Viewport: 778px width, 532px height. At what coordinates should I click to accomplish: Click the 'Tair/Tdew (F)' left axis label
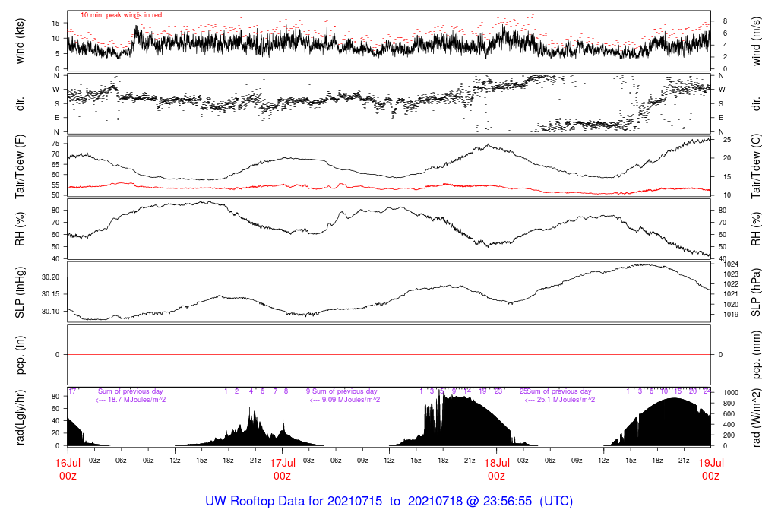click(x=20, y=166)
